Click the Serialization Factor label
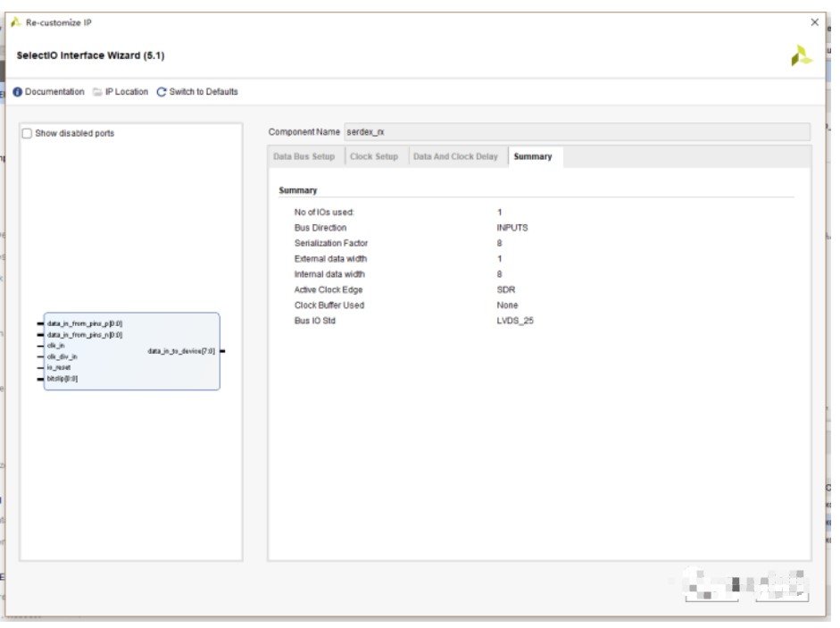 coord(331,244)
